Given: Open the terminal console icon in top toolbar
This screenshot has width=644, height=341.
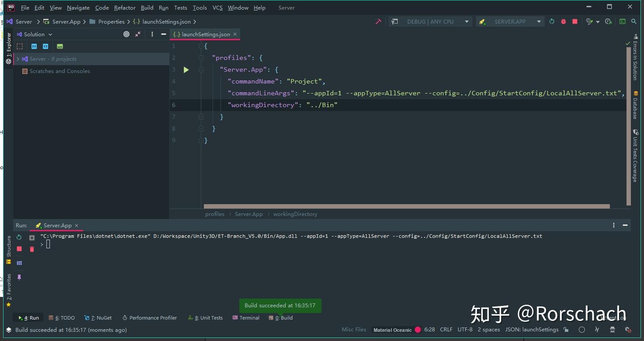Looking at the screenshot, I should pos(623,21).
